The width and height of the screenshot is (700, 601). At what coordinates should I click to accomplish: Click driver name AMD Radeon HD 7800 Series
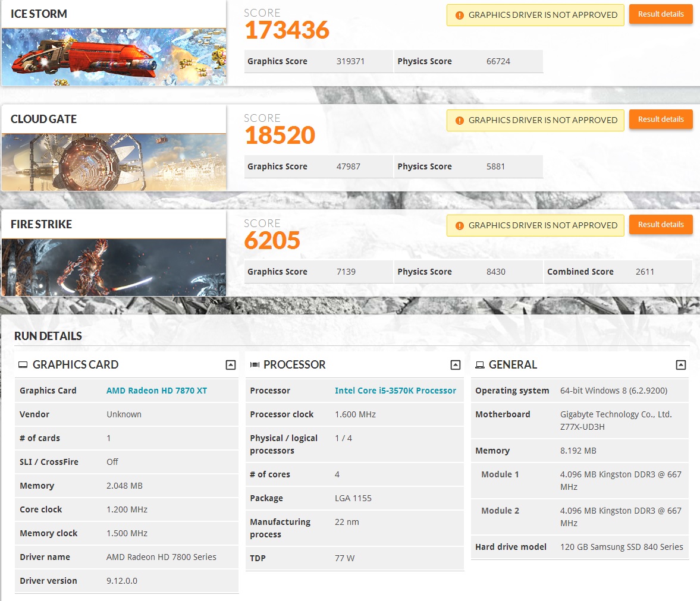coord(161,557)
